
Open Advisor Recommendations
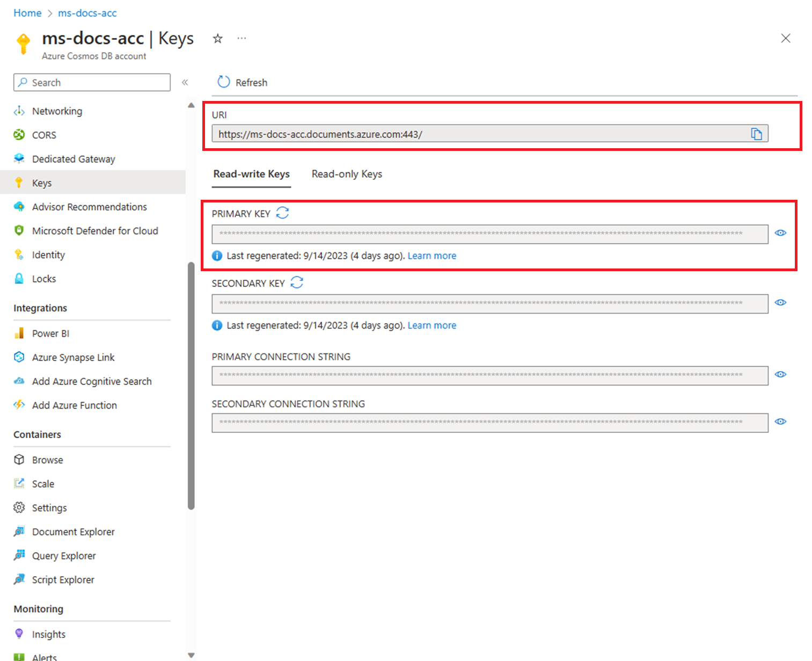coord(89,207)
